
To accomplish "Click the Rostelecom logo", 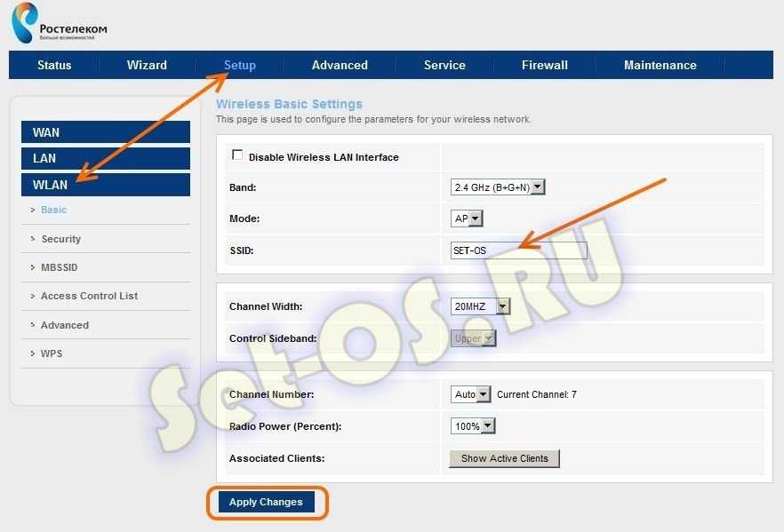I will (x=59, y=23).
